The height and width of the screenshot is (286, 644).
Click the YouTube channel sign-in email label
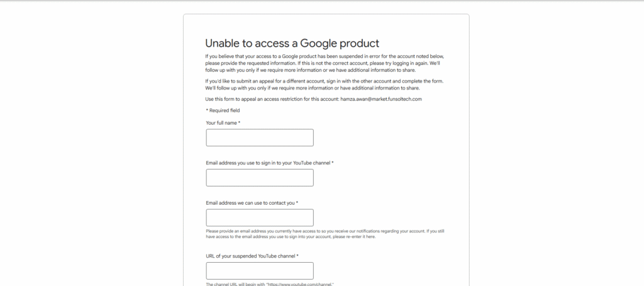[x=267, y=163]
